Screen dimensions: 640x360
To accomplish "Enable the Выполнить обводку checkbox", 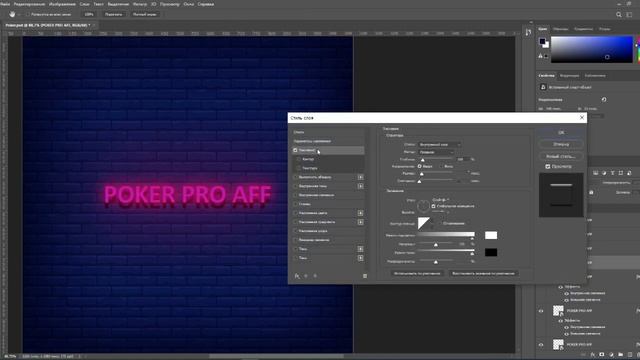I will 295,177.
